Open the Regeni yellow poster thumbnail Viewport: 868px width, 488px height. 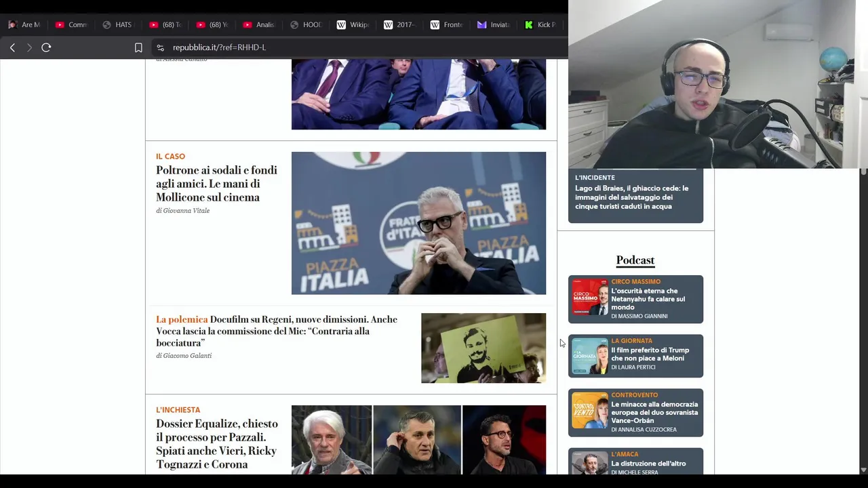coord(484,348)
